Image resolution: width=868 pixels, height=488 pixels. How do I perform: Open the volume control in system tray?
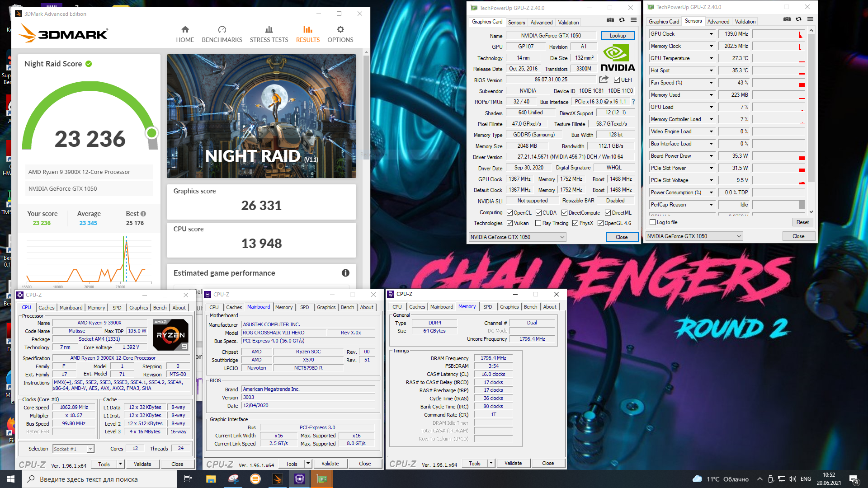tap(792, 479)
